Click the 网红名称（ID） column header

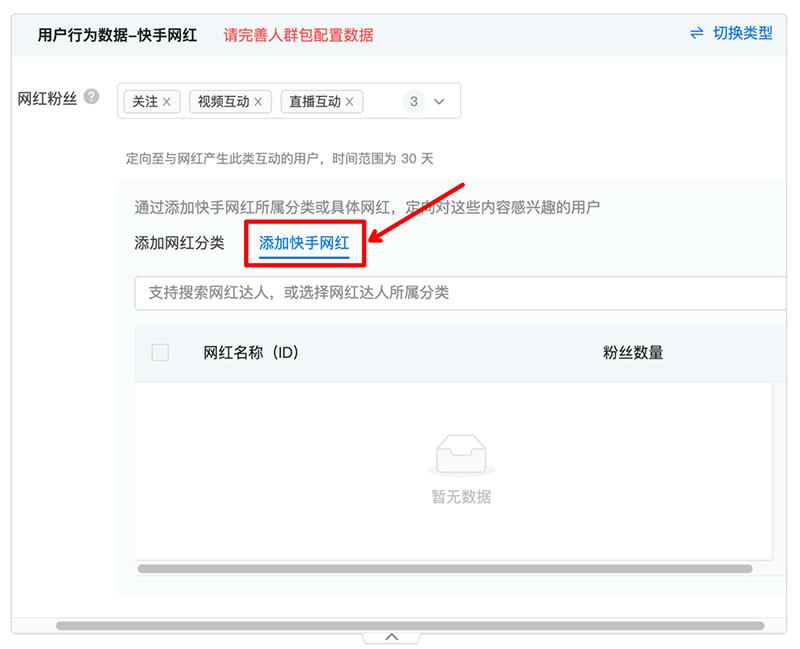tap(251, 352)
